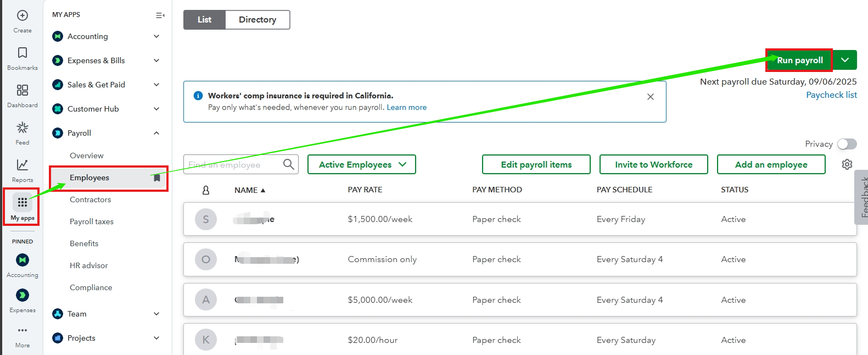Expand the Sales & Get Paid chevron
Screen dimensions: 868x355
point(156,85)
